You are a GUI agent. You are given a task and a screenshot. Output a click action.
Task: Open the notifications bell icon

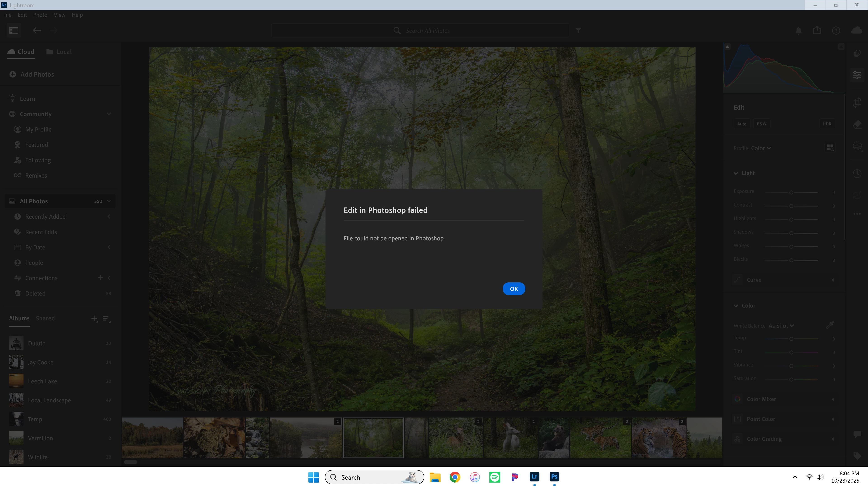tap(798, 31)
